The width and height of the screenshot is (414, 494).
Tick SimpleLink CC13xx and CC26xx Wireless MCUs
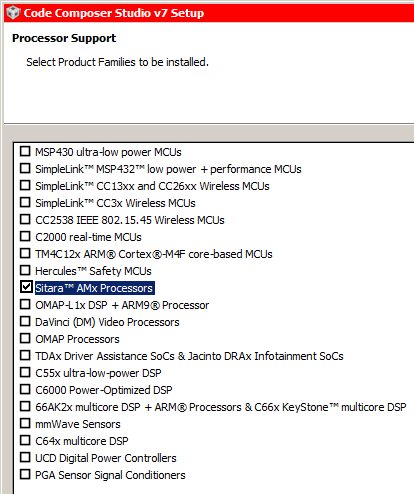25,185
